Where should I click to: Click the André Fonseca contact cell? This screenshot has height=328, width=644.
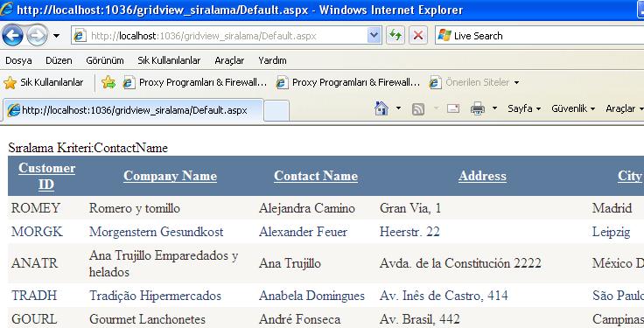tap(299, 319)
